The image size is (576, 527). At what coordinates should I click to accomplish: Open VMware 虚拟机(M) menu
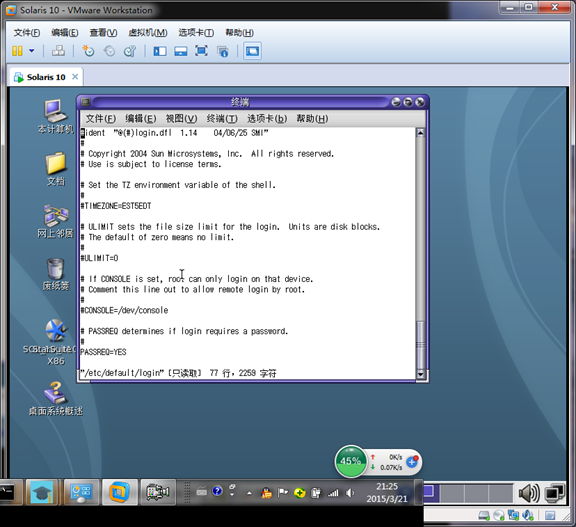pos(148,33)
